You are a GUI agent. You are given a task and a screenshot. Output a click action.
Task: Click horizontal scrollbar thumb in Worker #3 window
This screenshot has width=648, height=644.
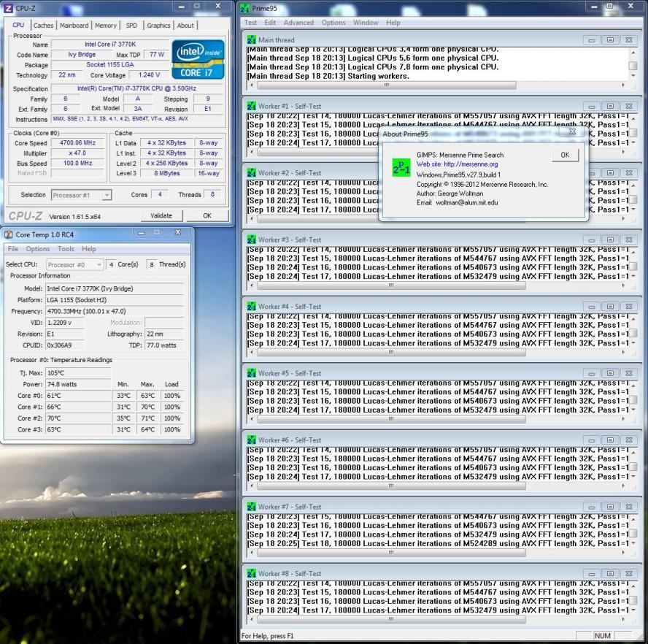pyautogui.click(x=391, y=285)
